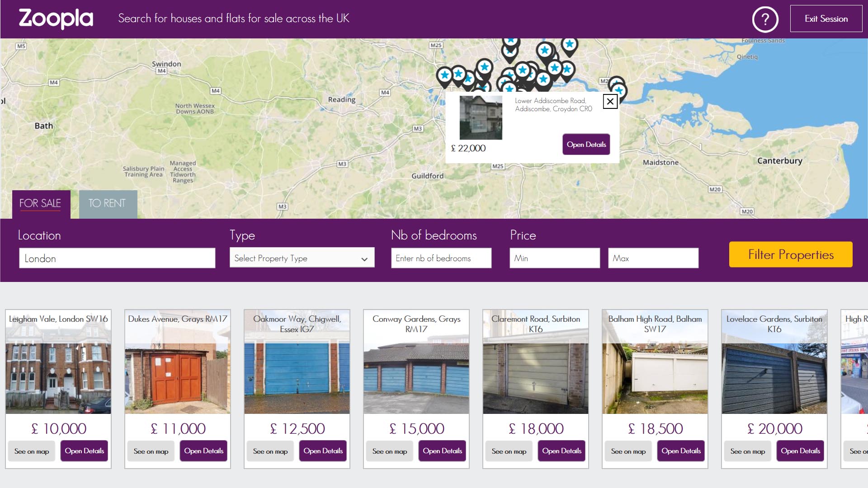The width and height of the screenshot is (868, 488).
Task: Click the £ 22,000 price in popup
Action: pyautogui.click(x=468, y=148)
